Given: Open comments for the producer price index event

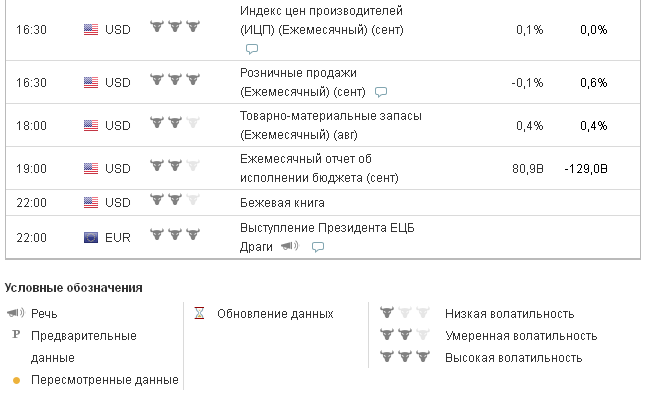Looking at the screenshot, I should point(252,49).
